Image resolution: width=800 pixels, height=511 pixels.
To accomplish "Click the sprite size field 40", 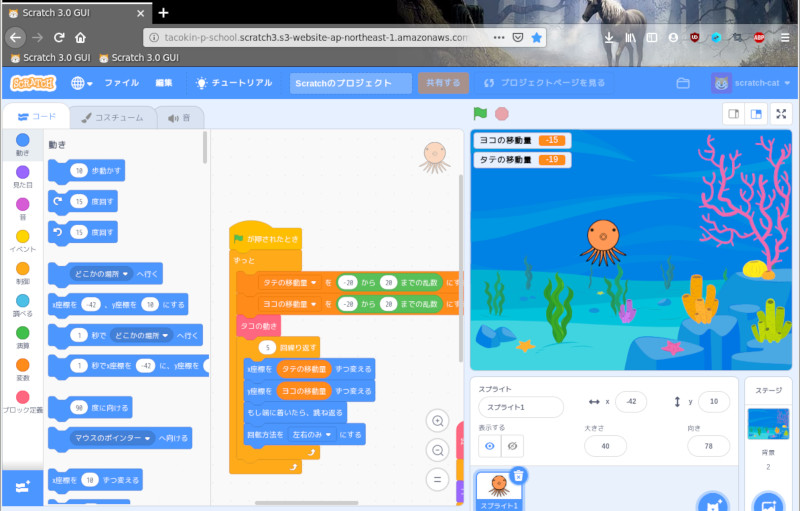I will pos(605,446).
